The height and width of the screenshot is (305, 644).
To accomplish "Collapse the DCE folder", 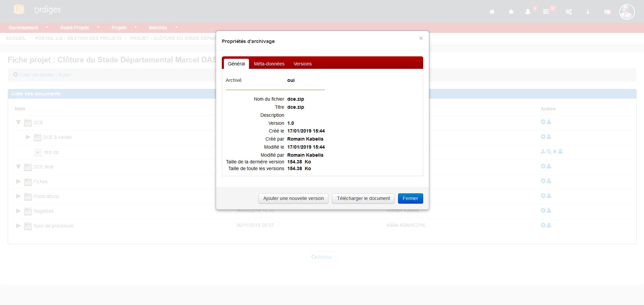I will [x=18, y=122].
